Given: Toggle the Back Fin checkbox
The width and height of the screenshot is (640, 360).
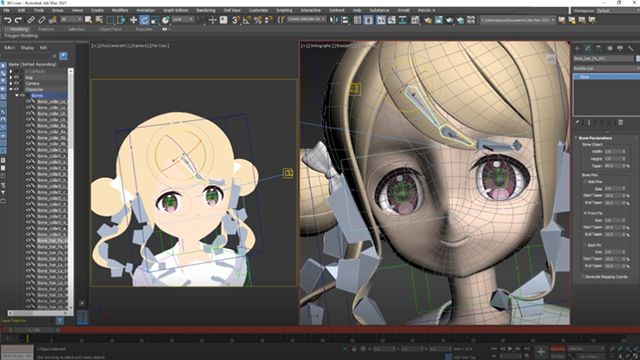Looking at the screenshot, I should 585,245.
